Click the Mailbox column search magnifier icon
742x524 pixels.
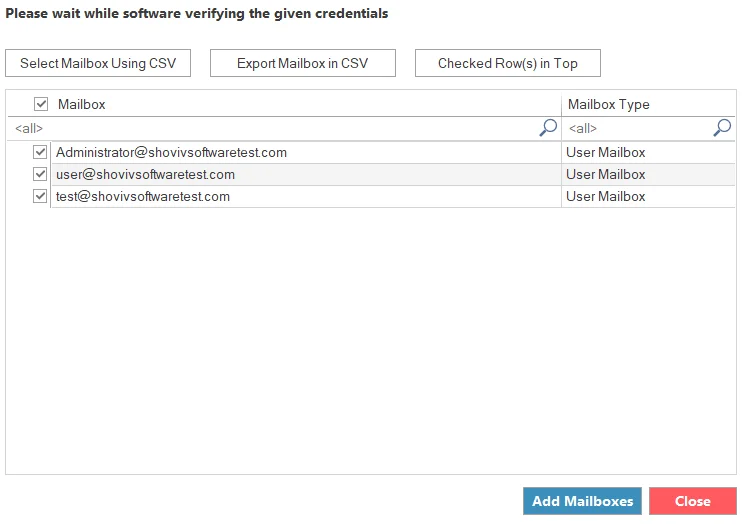click(x=548, y=128)
